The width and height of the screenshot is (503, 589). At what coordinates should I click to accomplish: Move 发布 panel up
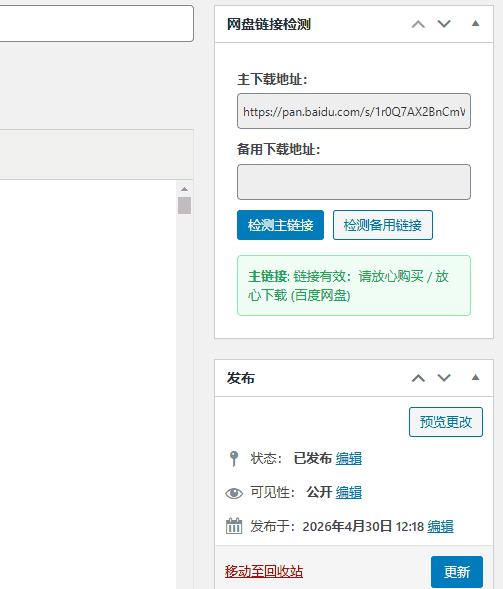(418, 378)
